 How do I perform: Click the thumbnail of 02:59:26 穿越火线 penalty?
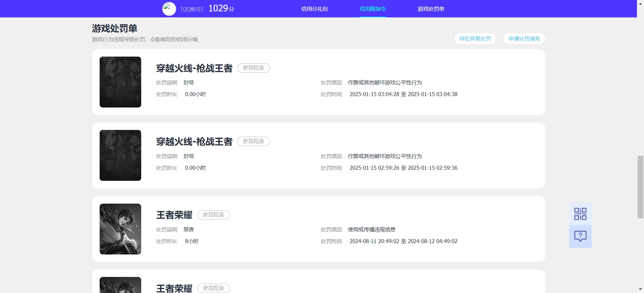[x=120, y=155]
